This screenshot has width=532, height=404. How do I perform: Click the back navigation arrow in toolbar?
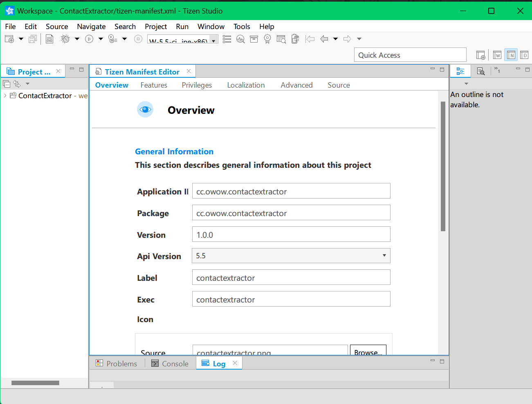coord(324,39)
